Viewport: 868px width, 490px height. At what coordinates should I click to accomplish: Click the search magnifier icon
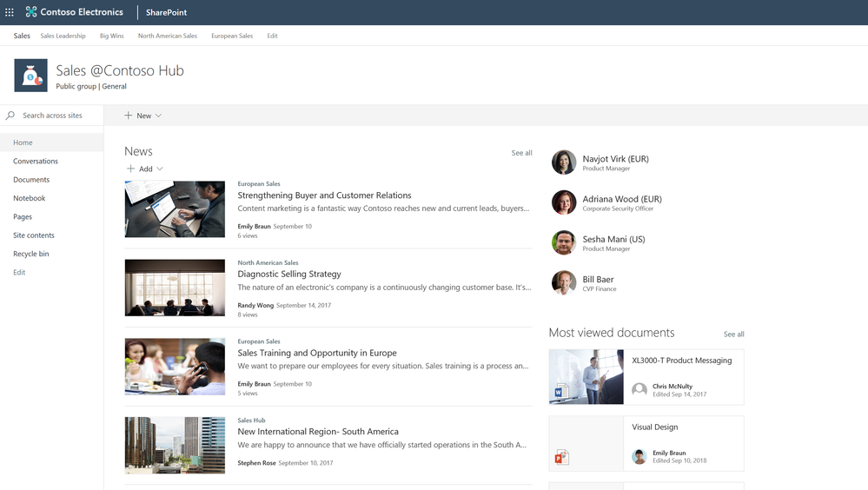[10, 116]
